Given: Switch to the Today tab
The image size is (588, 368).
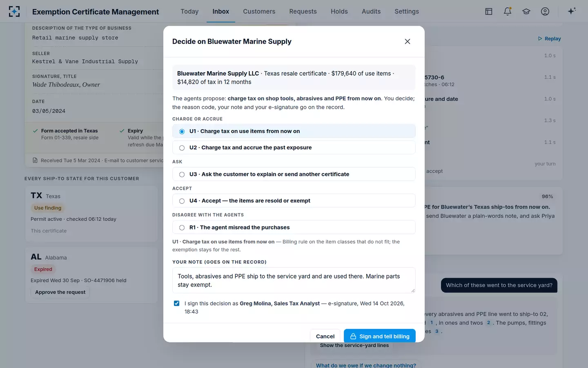Looking at the screenshot, I should coord(189,11).
